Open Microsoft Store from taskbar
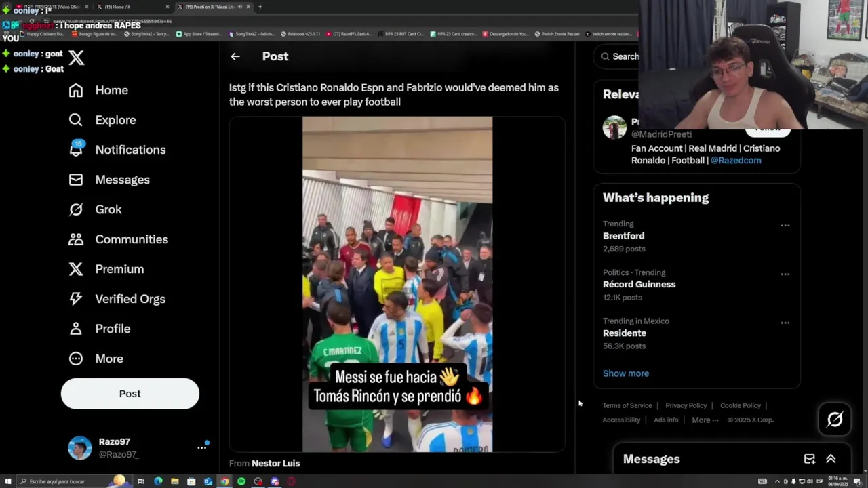This screenshot has width=868, height=488. click(191, 481)
